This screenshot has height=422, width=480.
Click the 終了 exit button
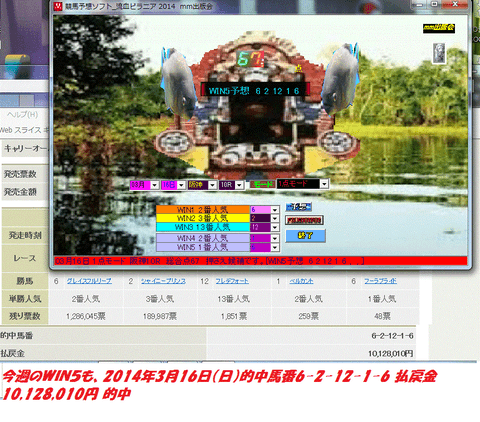pyautogui.click(x=305, y=236)
